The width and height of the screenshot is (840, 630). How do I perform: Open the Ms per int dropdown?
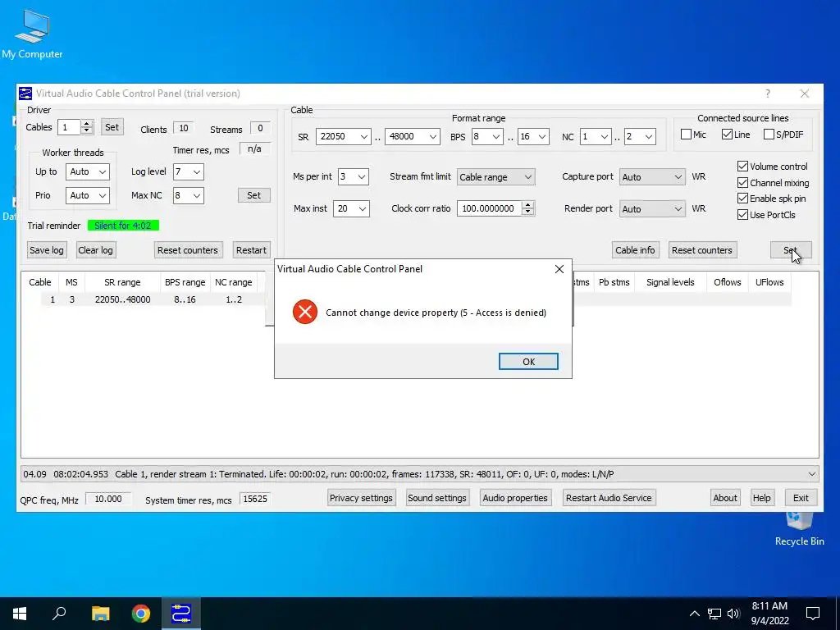click(353, 177)
